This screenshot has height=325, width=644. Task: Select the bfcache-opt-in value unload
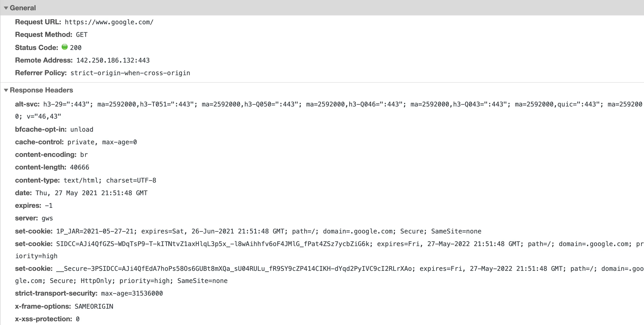tap(82, 130)
